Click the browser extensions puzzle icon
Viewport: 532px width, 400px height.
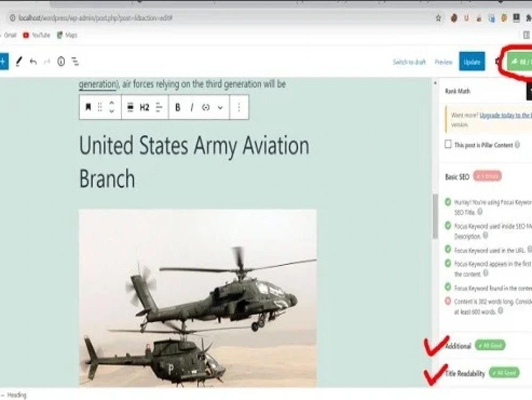tap(528, 18)
